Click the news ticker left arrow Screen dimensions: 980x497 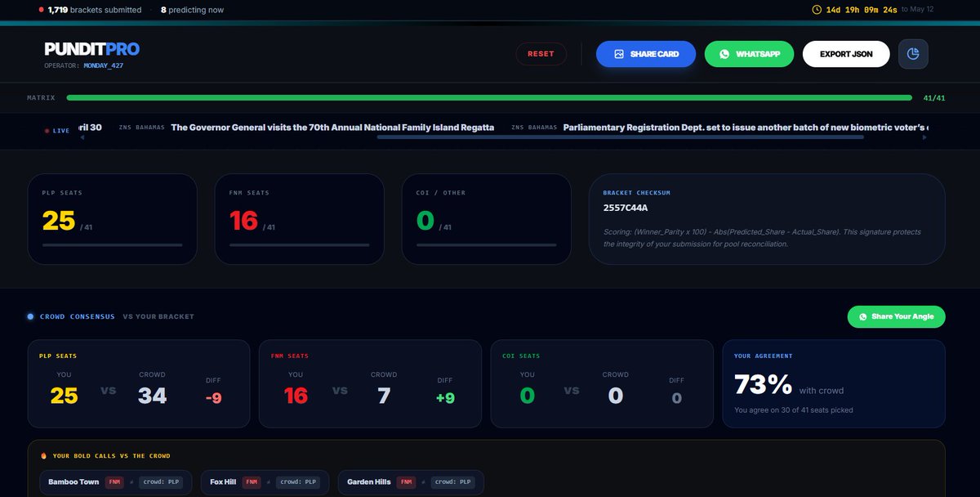[82, 137]
